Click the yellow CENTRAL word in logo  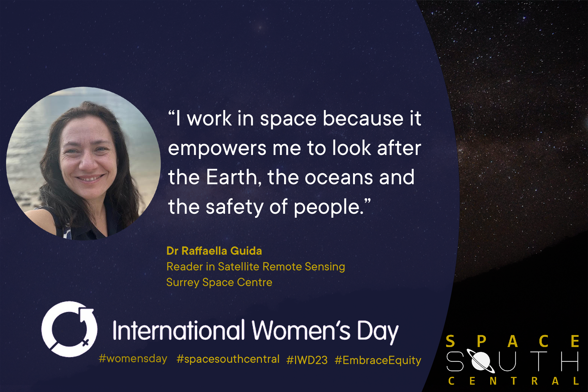click(x=513, y=381)
